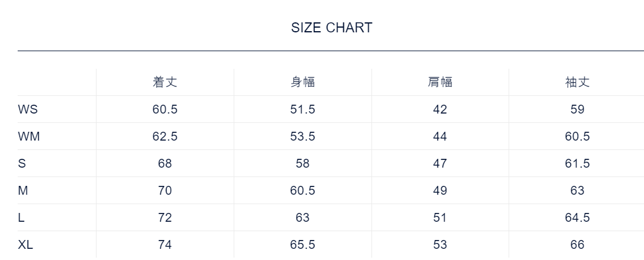Select M 袖丈 value 63
The height and width of the screenshot is (260, 644).
coord(577,191)
